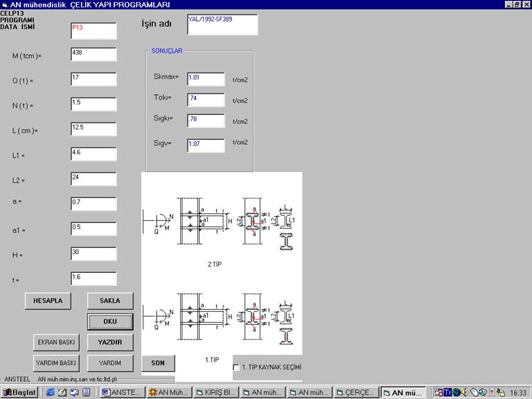Screen dimensions: 532x399
Task: Click the YAZDIR print button
Action: (x=110, y=342)
